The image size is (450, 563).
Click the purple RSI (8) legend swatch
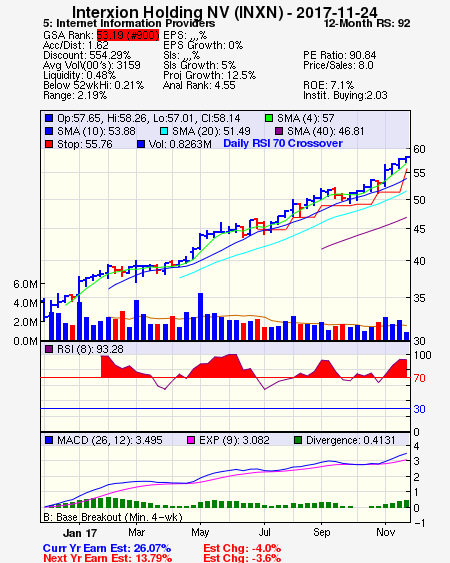pos(49,349)
